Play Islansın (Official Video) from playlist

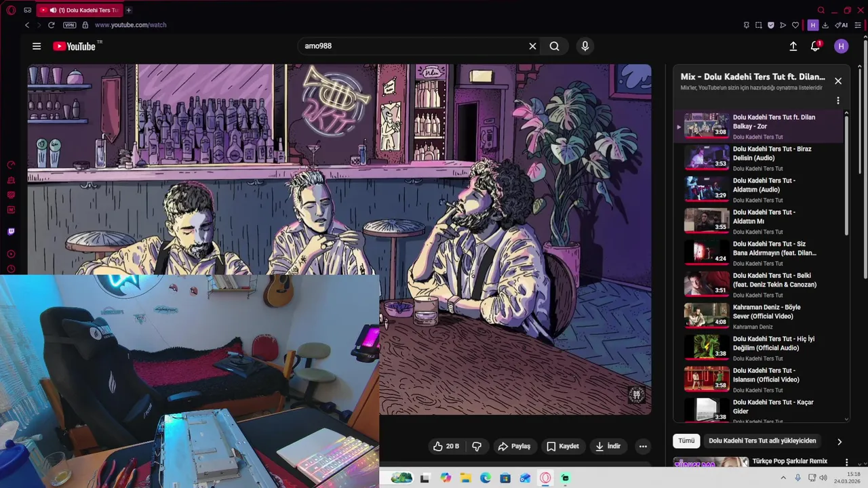point(758,380)
